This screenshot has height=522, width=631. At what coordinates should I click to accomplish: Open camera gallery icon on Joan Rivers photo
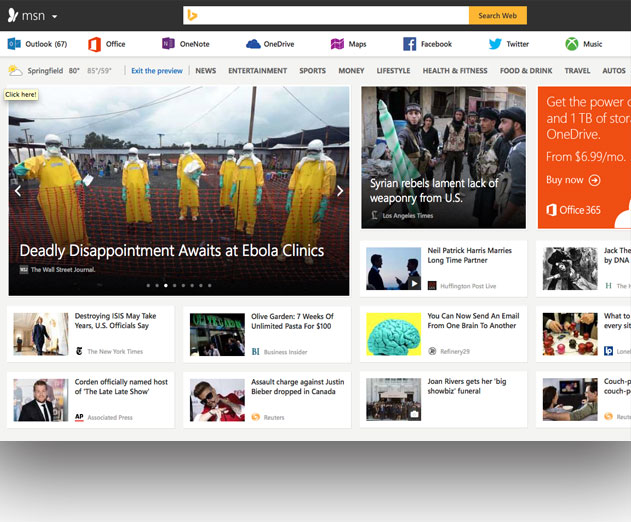414,414
